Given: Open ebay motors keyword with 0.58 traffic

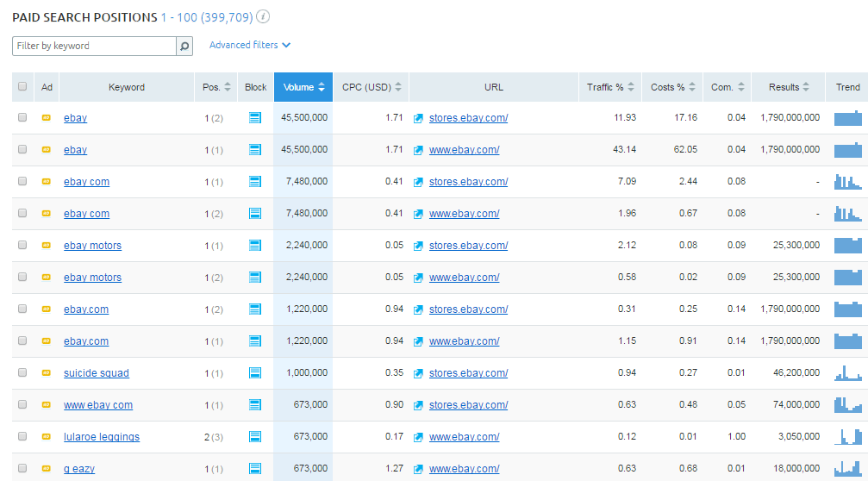Looking at the screenshot, I should click(92, 278).
